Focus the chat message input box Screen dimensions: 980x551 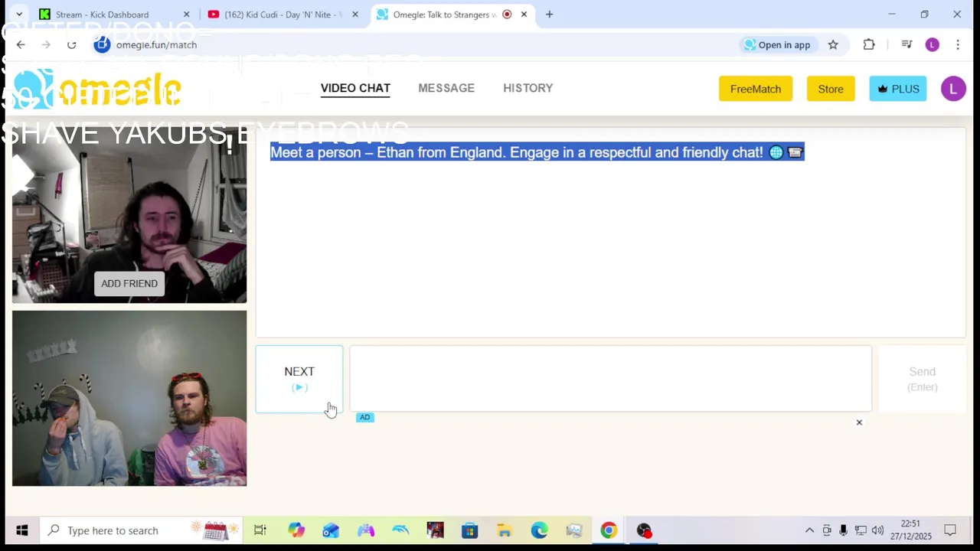[x=610, y=379]
